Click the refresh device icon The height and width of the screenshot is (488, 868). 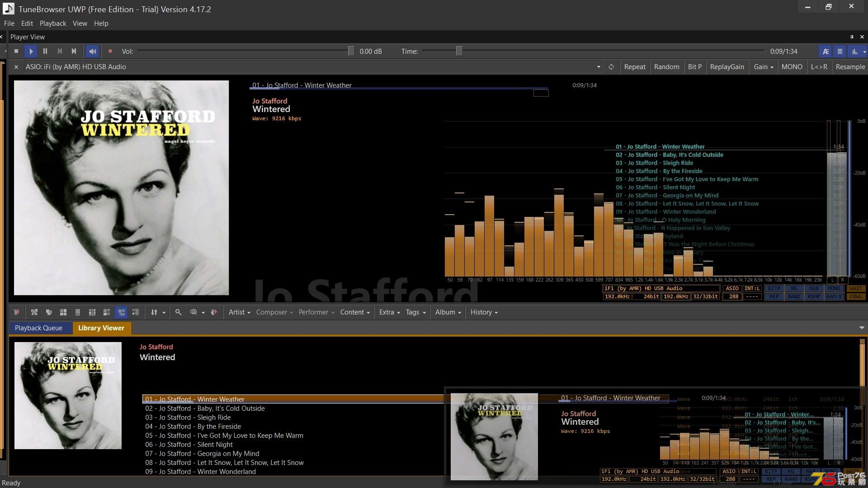[x=611, y=67]
